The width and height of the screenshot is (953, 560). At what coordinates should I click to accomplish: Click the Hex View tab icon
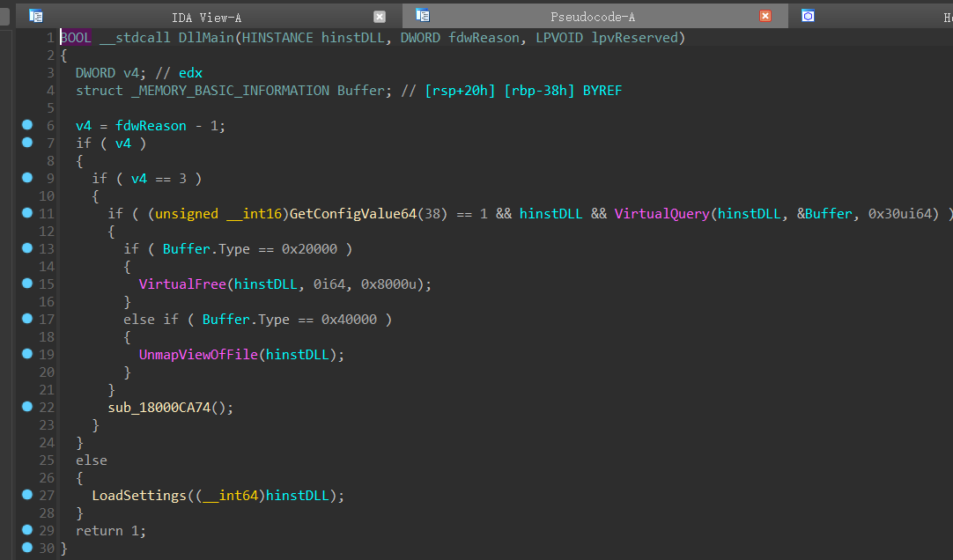point(808,16)
